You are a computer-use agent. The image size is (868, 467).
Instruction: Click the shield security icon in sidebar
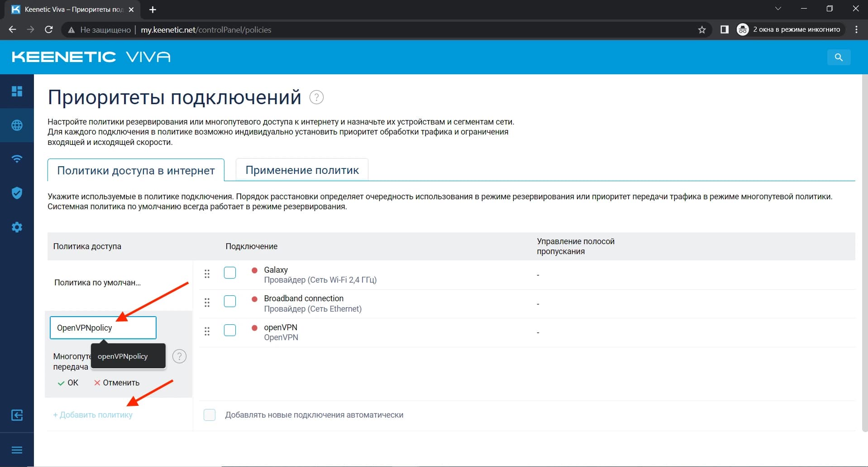17,193
